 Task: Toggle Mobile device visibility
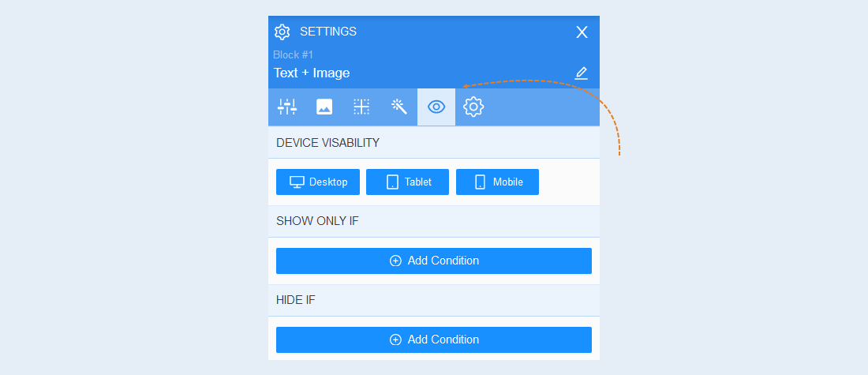coord(497,182)
